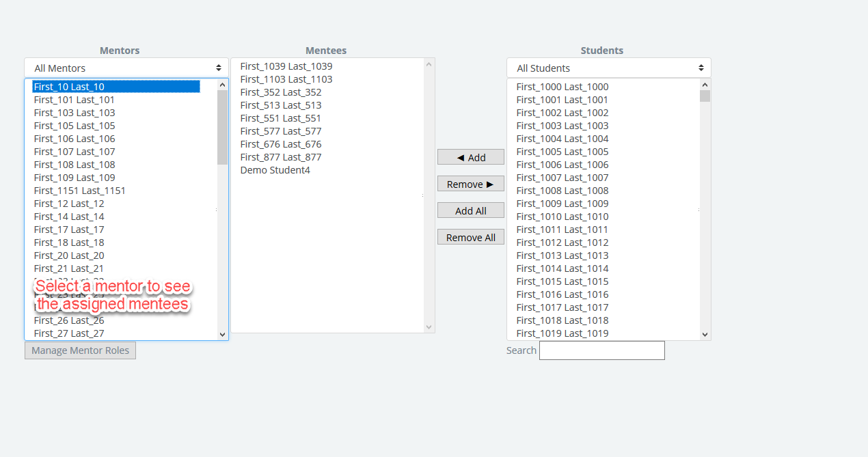The image size is (868, 457).
Task: Click Manage Mentor Roles button
Action: [x=80, y=350]
